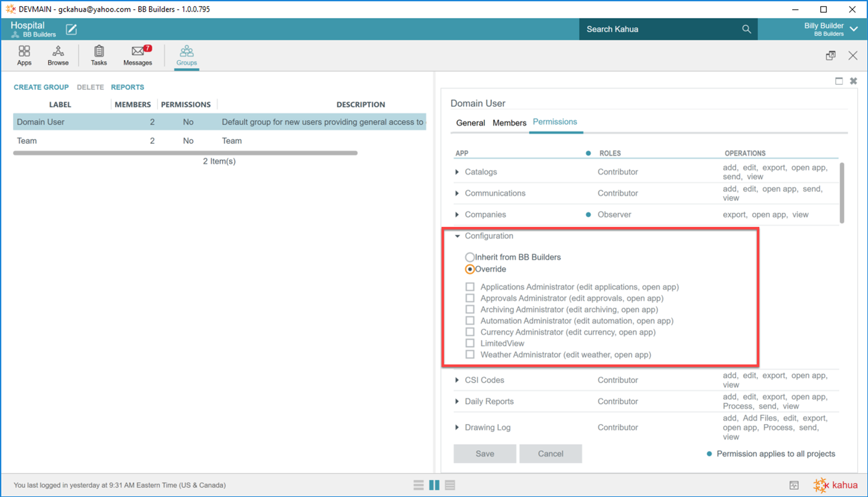This screenshot has width=868, height=497.
Task: Click the edit project pencil icon
Action: pos(71,29)
